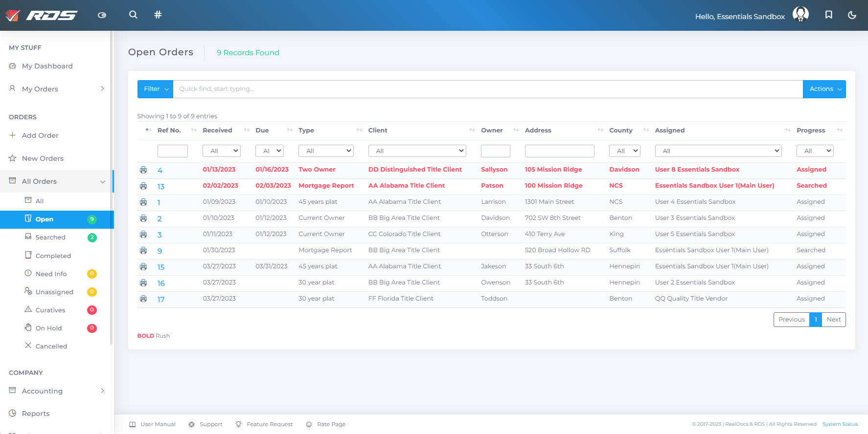Open the Due filter dropdown
868x434 pixels.
tap(270, 151)
